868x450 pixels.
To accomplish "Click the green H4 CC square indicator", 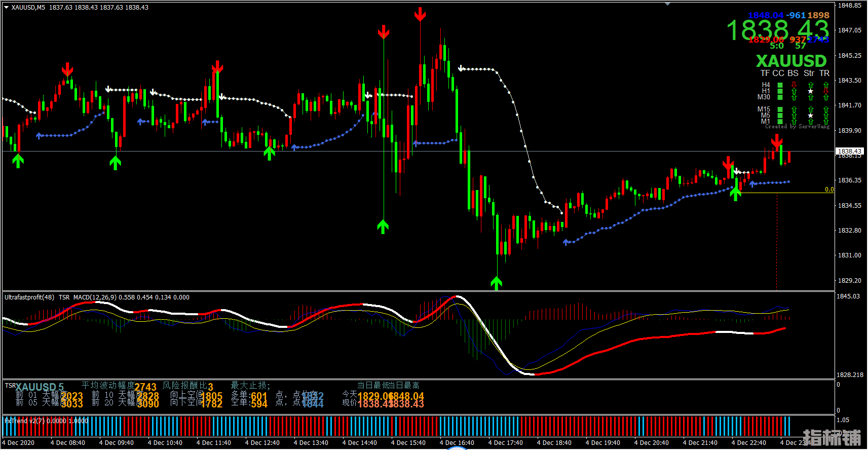I will pos(780,85).
